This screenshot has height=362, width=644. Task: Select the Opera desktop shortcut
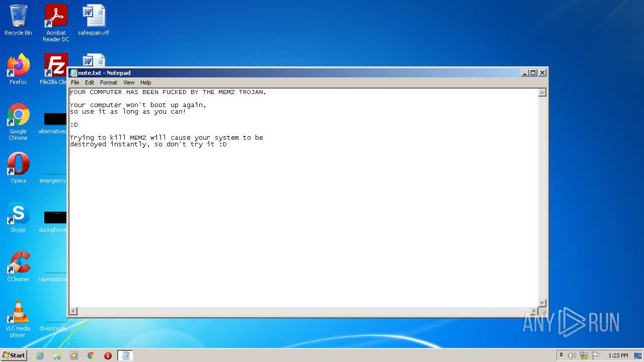point(18,168)
